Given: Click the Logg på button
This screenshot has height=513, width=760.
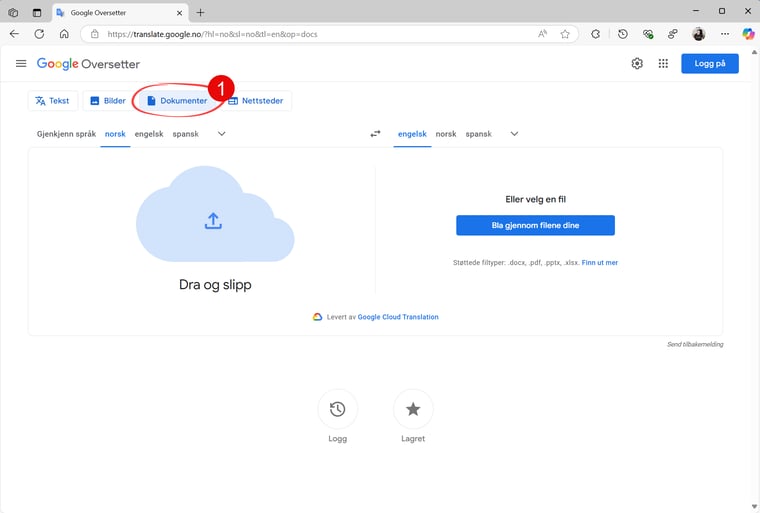Looking at the screenshot, I should (710, 64).
